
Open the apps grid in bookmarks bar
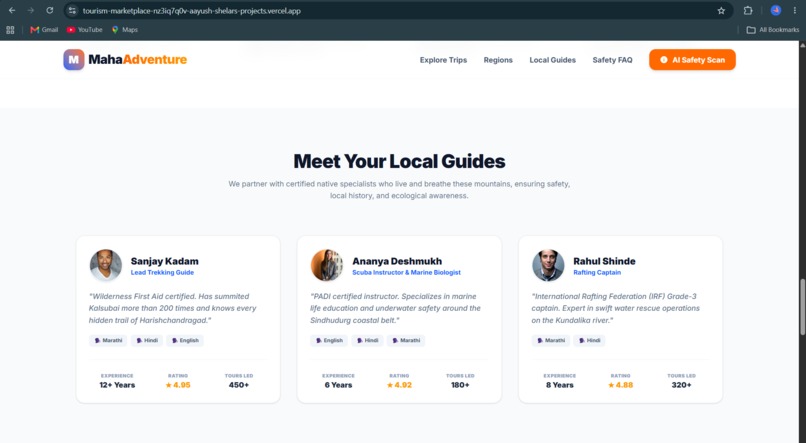[10, 30]
